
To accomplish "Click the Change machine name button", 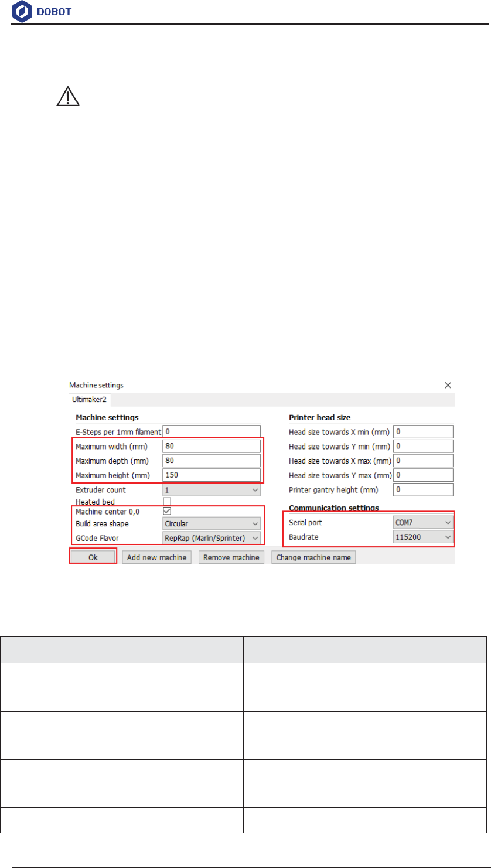I will (x=313, y=557).
